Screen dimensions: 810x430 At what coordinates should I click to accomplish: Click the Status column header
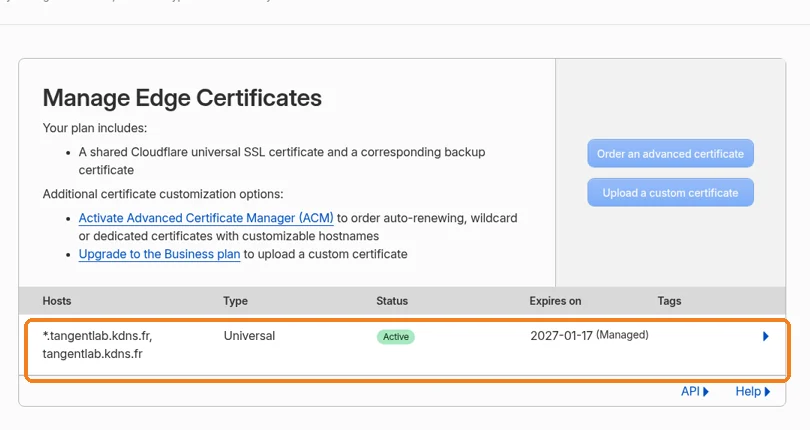tap(392, 301)
